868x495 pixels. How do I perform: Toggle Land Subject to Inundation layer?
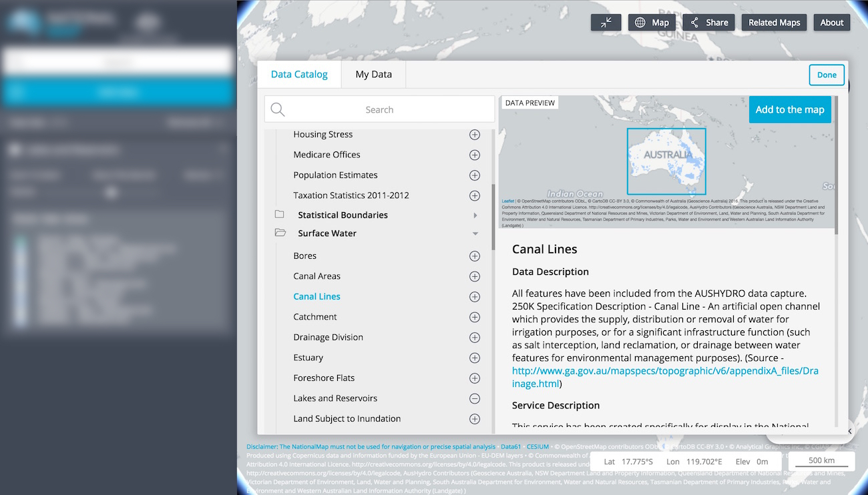click(474, 419)
